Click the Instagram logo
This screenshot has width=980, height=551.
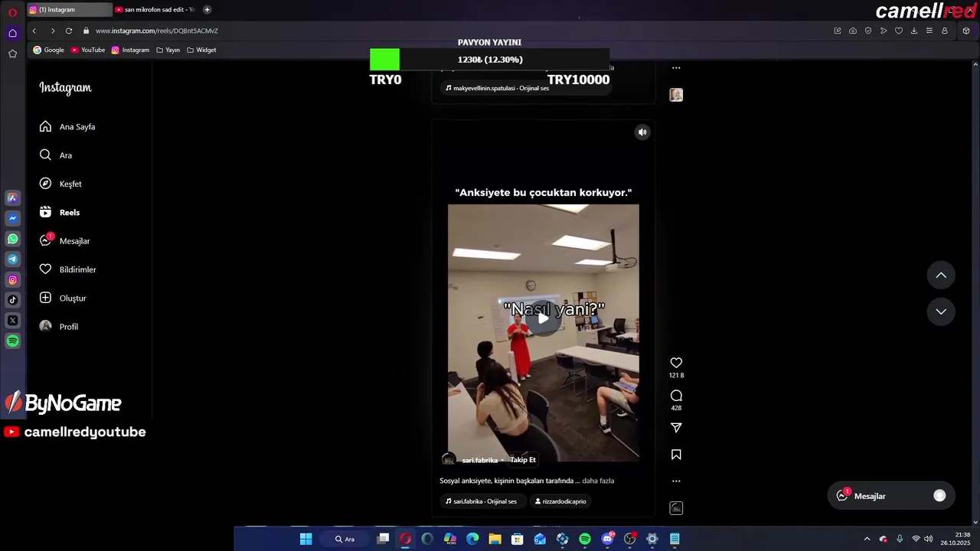tap(65, 88)
